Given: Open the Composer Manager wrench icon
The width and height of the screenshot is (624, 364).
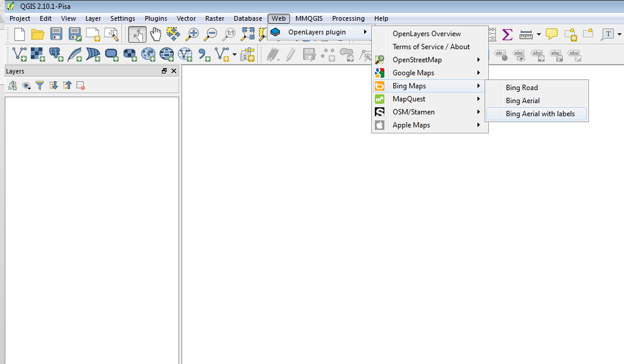Looking at the screenshot, I should 112,34.
